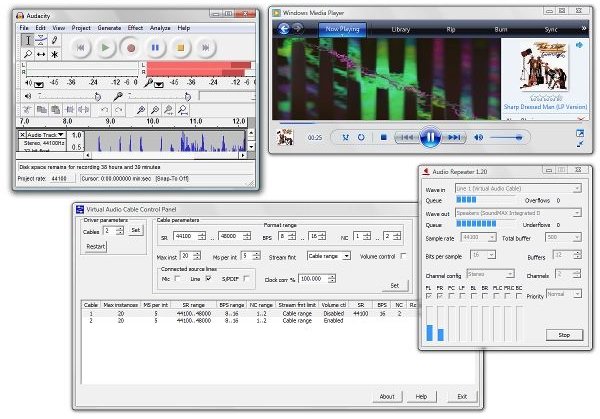Click Skip to Start in Audacity
Screen dimensions: 600x419
pyautogui.click(x=81, y=47)
